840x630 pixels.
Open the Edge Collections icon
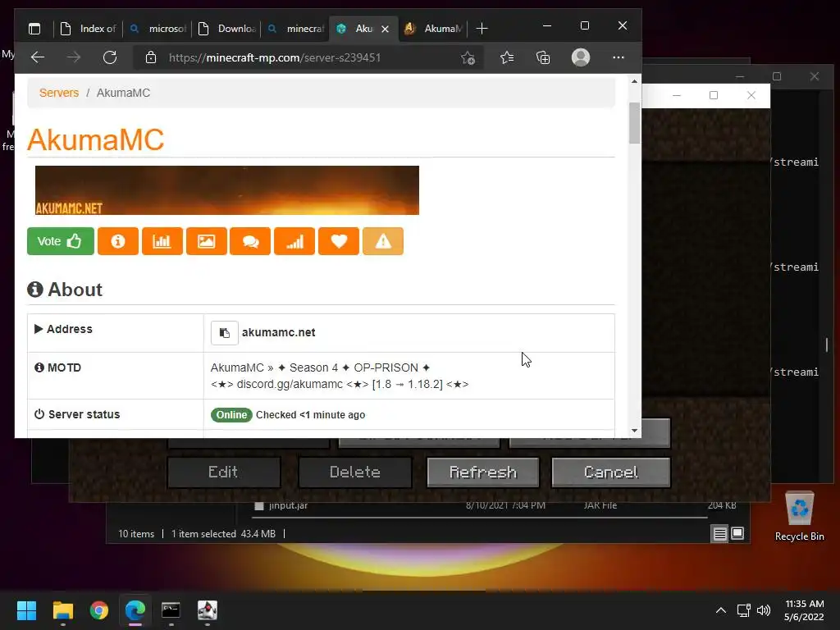click(543, 57)
